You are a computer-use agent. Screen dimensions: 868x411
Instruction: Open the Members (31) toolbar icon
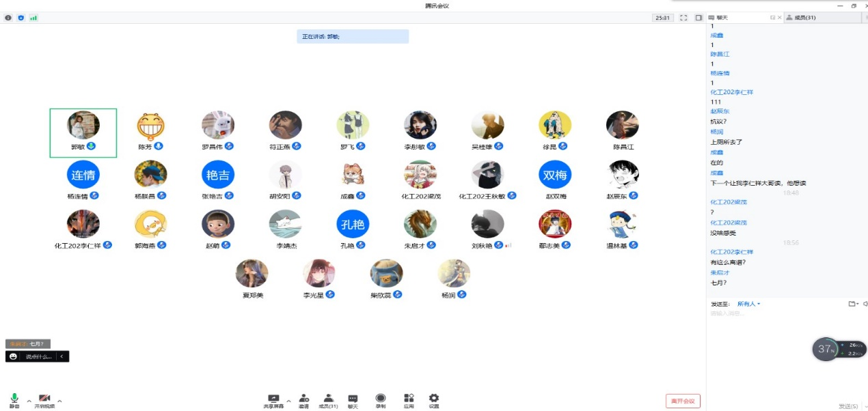tap(329, 399)
